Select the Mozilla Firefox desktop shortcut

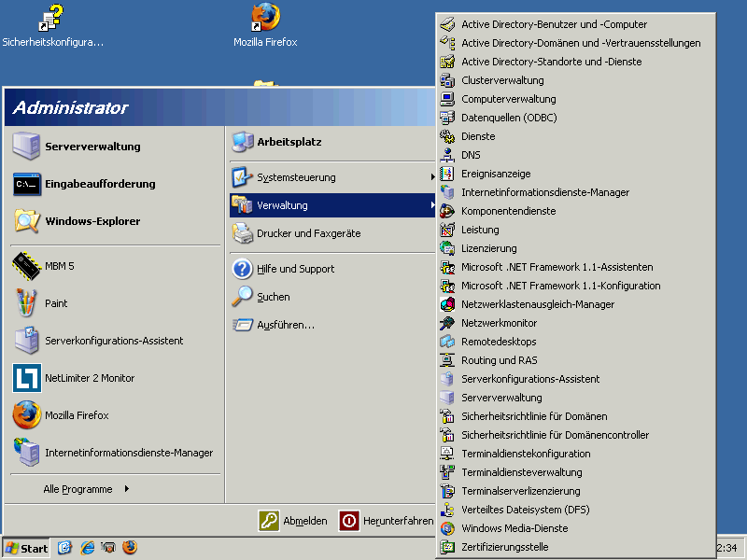(x=265, y=26)
